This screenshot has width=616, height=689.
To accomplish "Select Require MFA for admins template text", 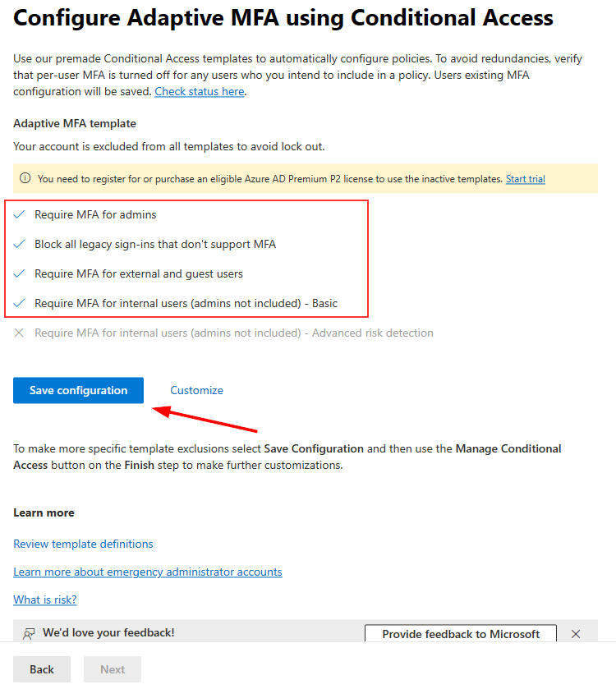I will [95, 214].
